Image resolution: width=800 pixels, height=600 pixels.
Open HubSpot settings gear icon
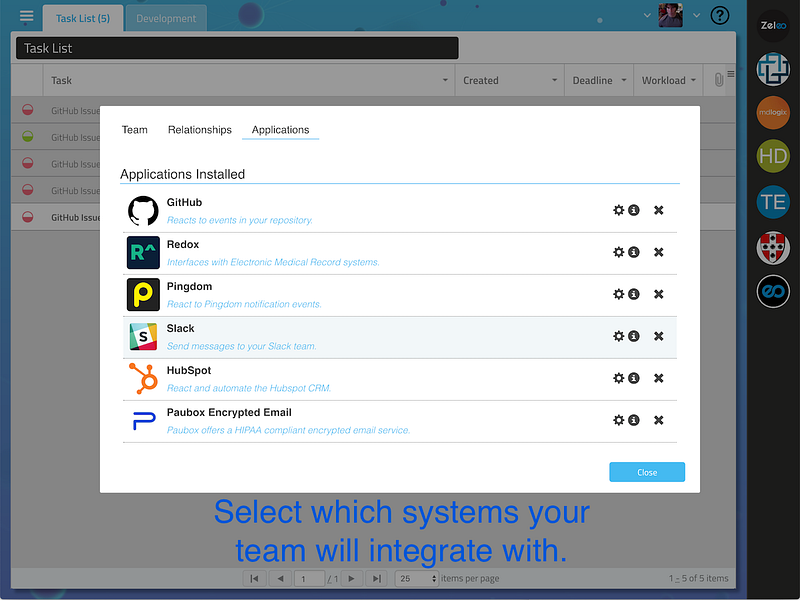[x=618, y=378]
